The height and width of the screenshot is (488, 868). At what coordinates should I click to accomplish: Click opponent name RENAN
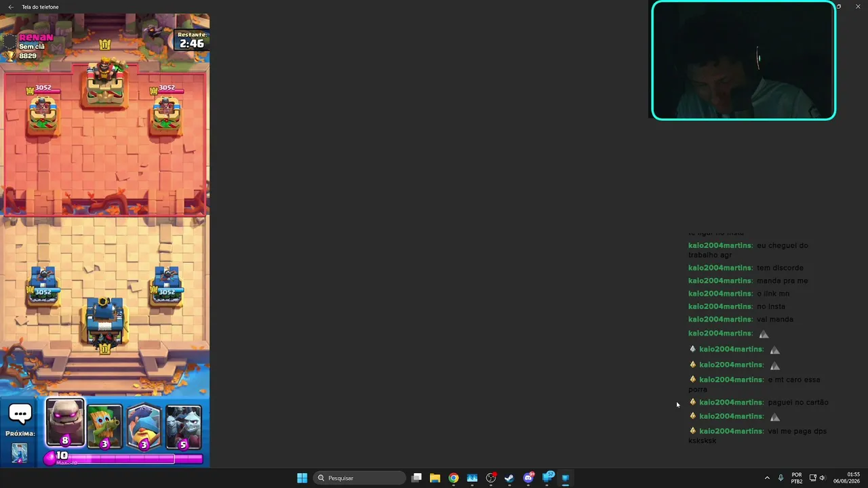pos(36,37)
